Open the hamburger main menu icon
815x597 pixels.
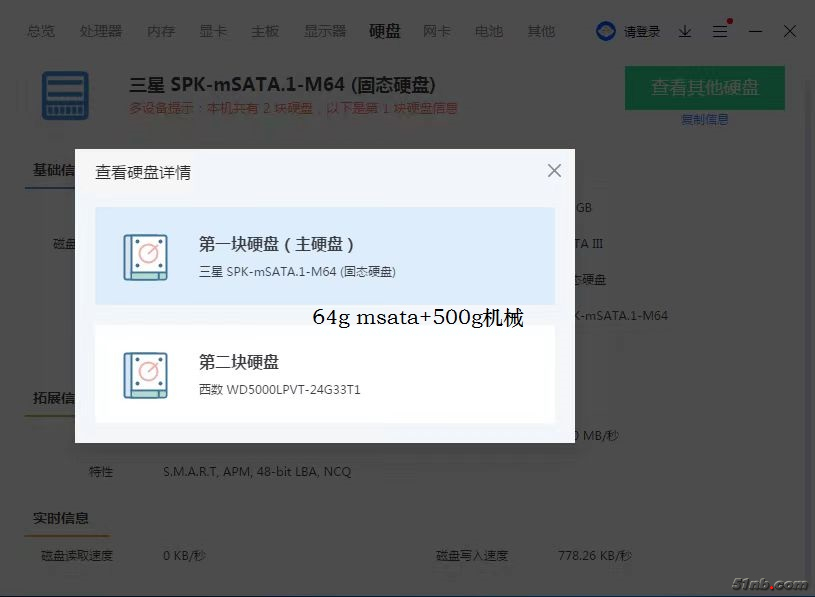coord(720,31)
